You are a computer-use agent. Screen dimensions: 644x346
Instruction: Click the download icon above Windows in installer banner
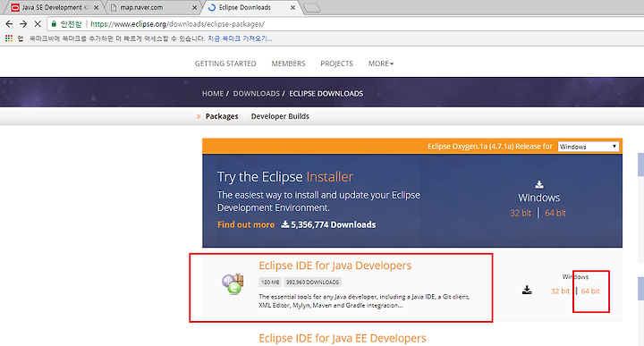click(x=539, y=184)
